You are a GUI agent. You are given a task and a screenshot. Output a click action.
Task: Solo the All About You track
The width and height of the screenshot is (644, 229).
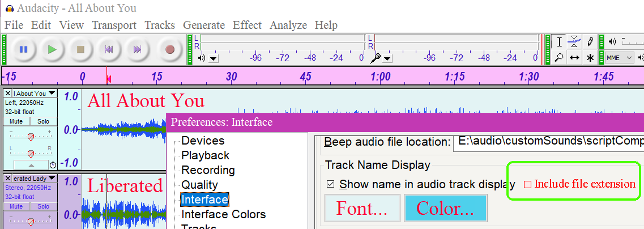point(43,122)
